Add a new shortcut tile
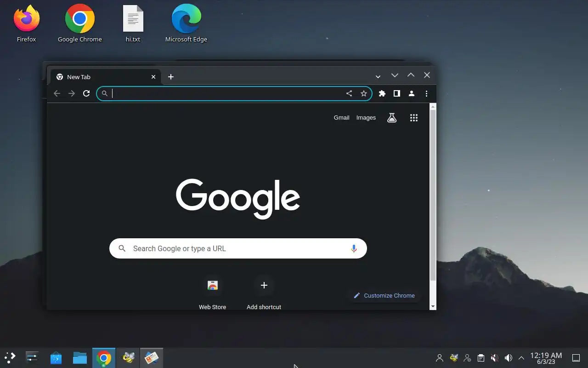This screenshot has width=588, height=368. click(x=264, y=292)
